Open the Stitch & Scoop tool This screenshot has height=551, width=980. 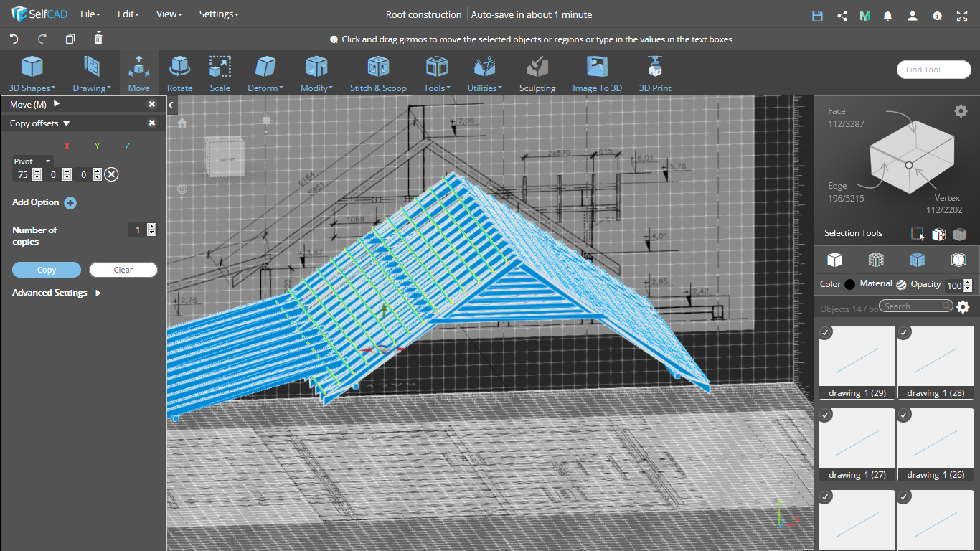coord(378,74)
